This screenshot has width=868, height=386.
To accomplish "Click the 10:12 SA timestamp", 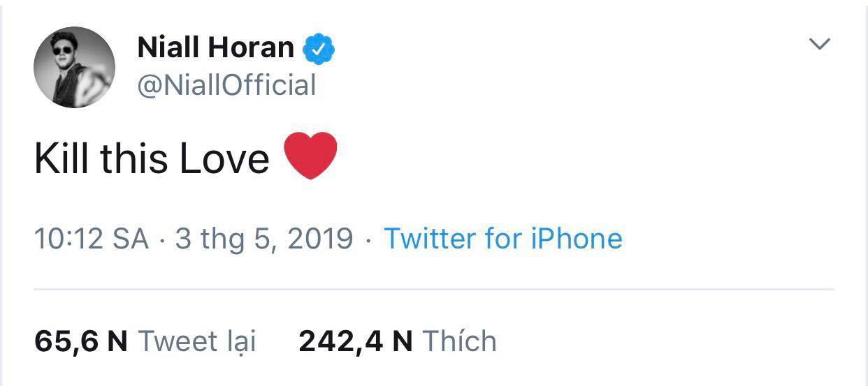I will pyautogui.click(x=91, y=239).
